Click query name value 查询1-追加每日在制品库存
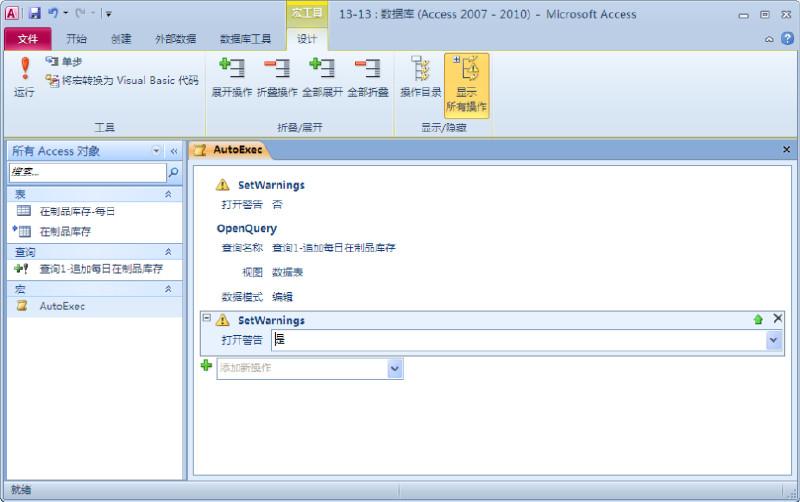The width and height of the screenshot is (800, 502). point(334,248)
